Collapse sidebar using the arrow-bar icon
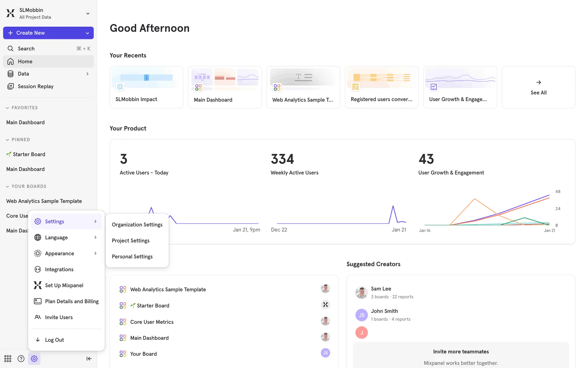 tap(89, 358)
